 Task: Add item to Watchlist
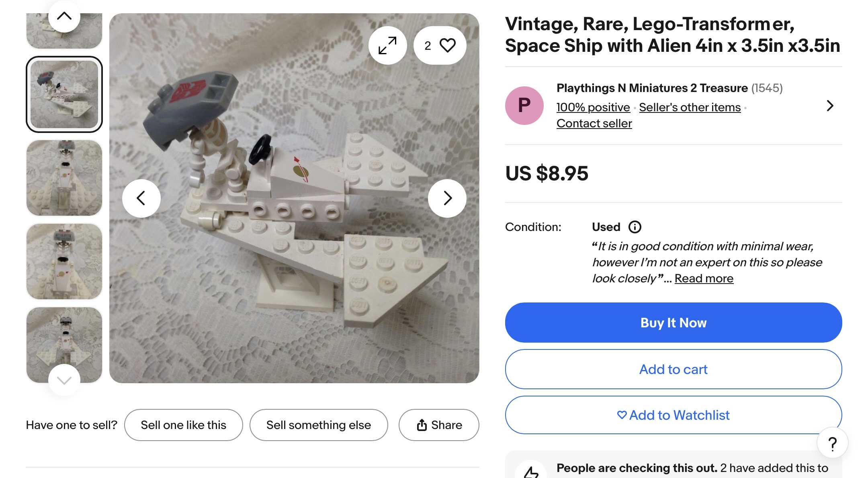click(673, 415)
